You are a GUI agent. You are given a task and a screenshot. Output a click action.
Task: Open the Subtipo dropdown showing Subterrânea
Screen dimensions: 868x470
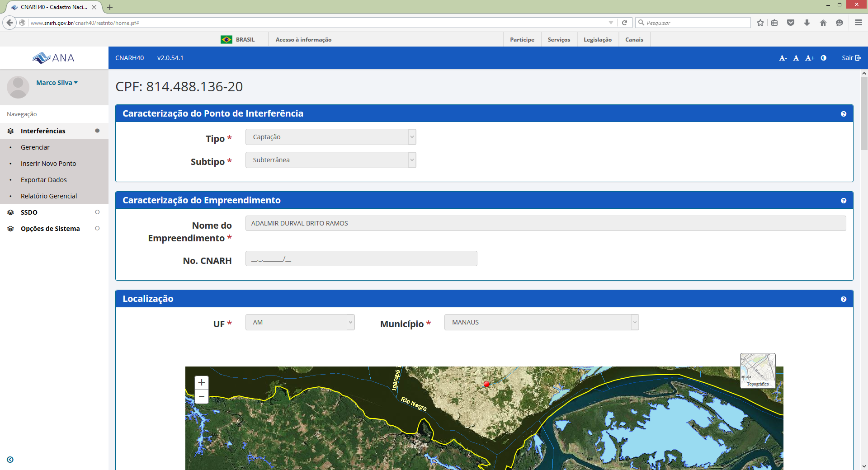(x=330, y=160)
